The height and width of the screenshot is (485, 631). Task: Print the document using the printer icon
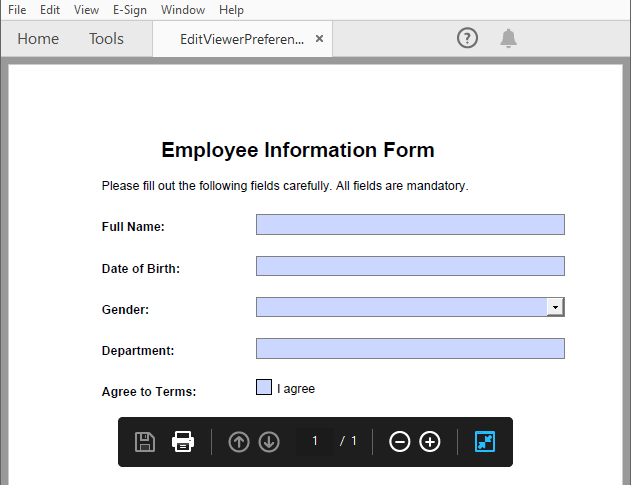pos(183,442)
